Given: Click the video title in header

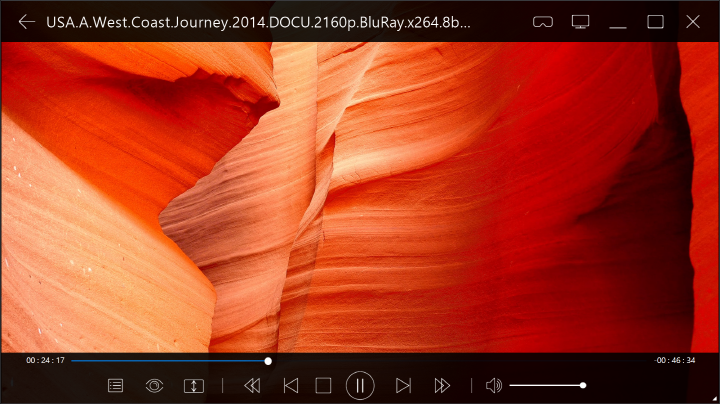Looking at the screenshot, I should click(x=258, y=21).
